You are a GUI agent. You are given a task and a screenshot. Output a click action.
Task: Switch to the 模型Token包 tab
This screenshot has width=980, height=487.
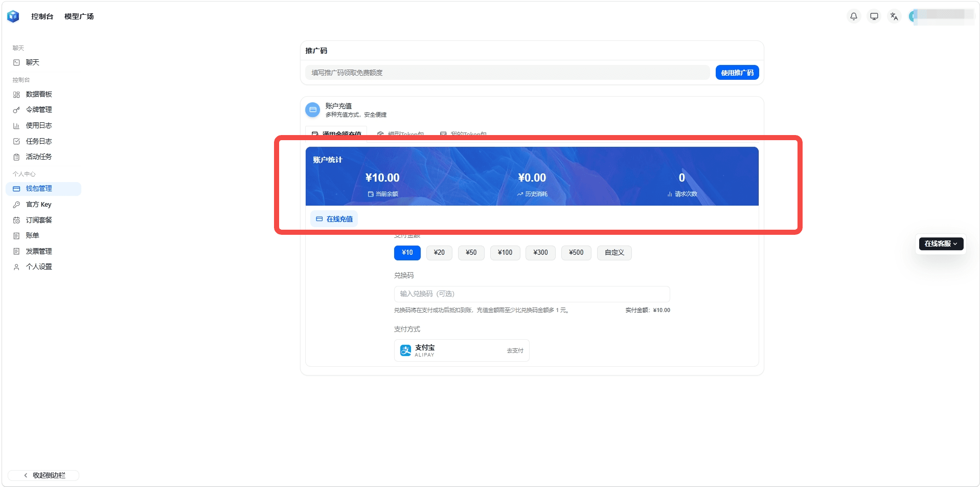coord(401,134)
